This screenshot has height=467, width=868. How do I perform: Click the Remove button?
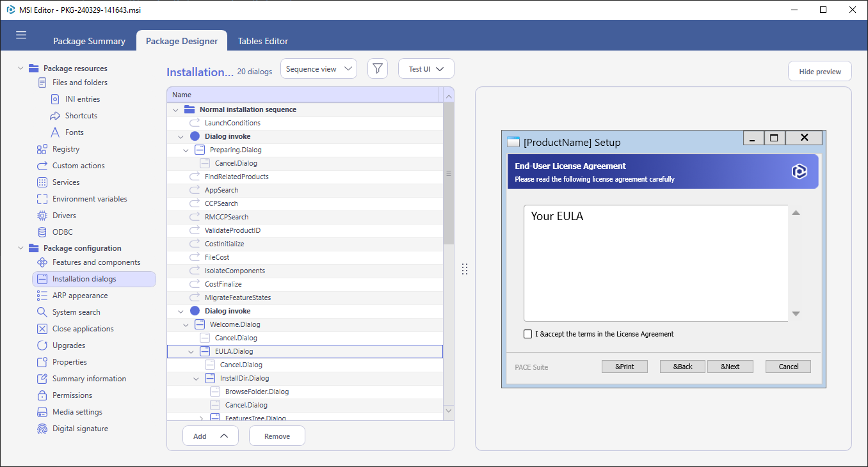coord(277,436)
